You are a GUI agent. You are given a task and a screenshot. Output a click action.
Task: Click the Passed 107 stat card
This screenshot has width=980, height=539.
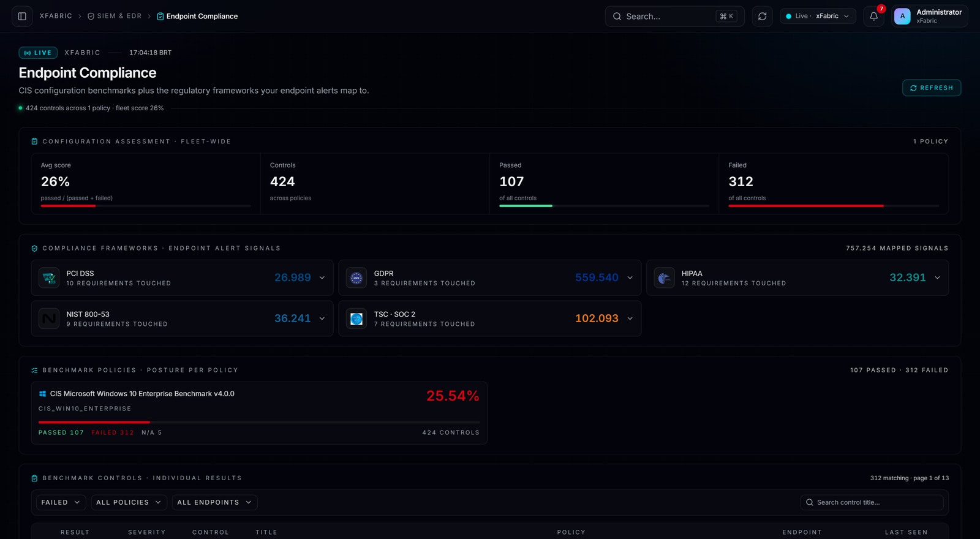(x=604, y=184)
